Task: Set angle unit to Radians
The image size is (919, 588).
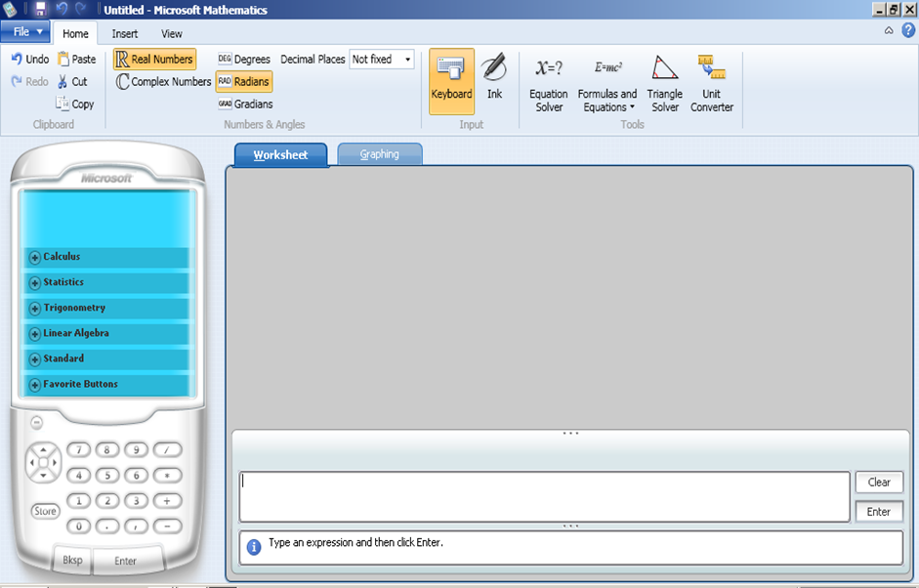Action: tap(244, 81)
